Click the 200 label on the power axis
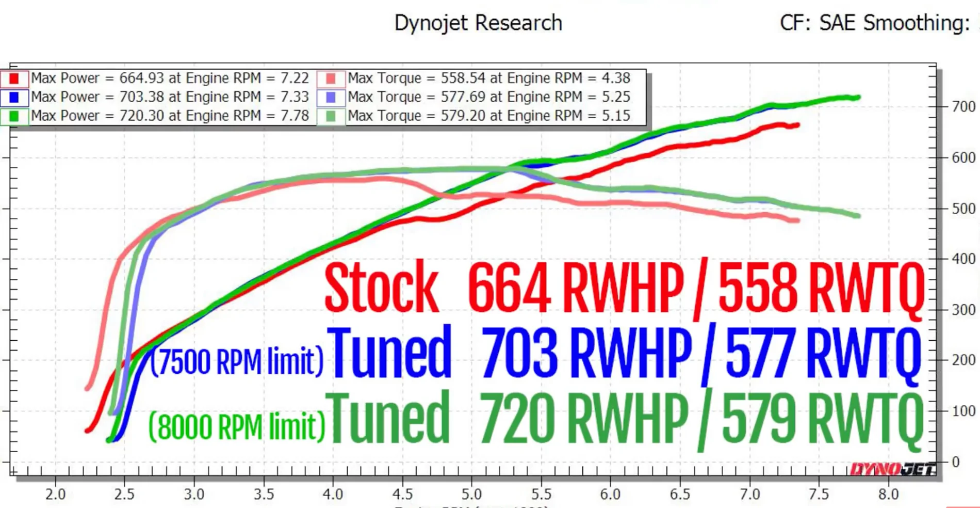Image resolution: width=980 pixels, height=508 pixels. [x=963, y=360]
